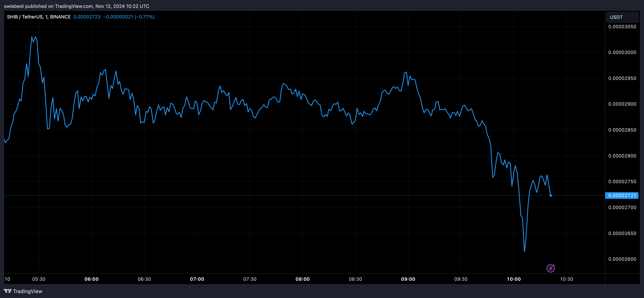Screen dimensions: 644x298
Task: Select the 06:00 time axis label
Action: (x=92, y=279)
